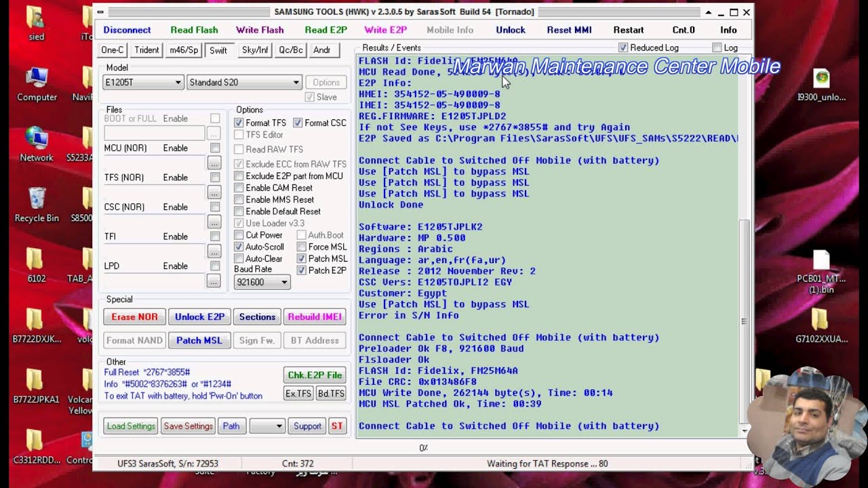Click the roll-up arrow in title bar
The width and height of the screenshot is (868, 488).
point(708,12)
